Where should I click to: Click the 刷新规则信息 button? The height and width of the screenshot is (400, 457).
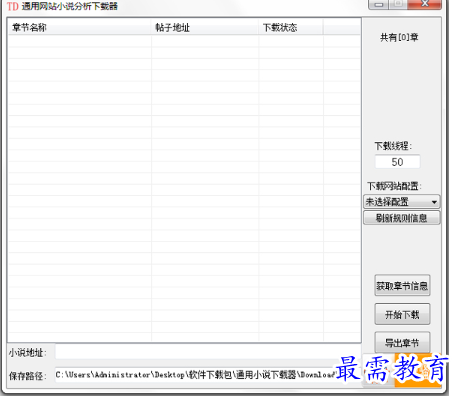tap(401, 218)
